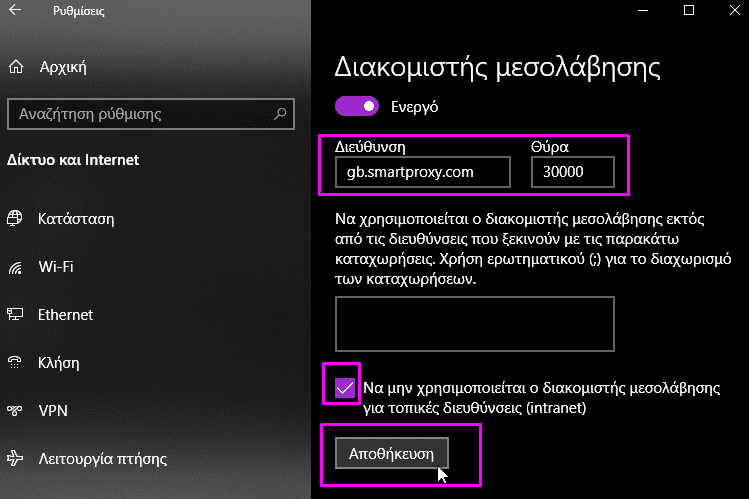The width and height of the screenshot is (749, 499).
Task: Select the Κλήση dial-up icon
Action: (15, 362)
